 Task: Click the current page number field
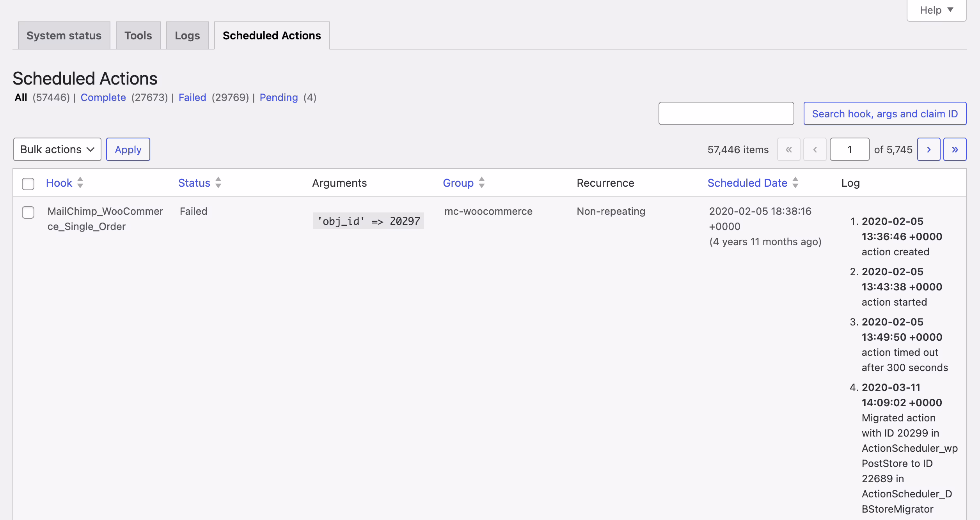(x=849, y=149)
